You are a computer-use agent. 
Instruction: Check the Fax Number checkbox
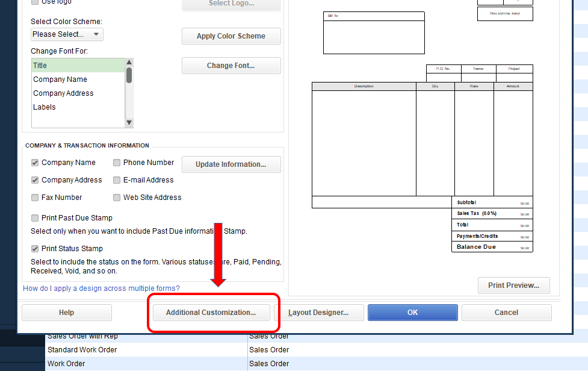[x=34, y=197]
